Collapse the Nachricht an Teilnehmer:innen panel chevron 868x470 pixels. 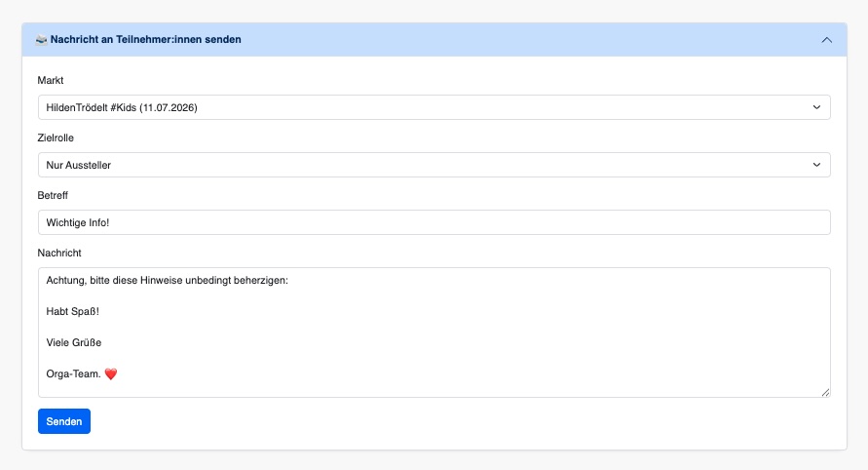[826, 40]
